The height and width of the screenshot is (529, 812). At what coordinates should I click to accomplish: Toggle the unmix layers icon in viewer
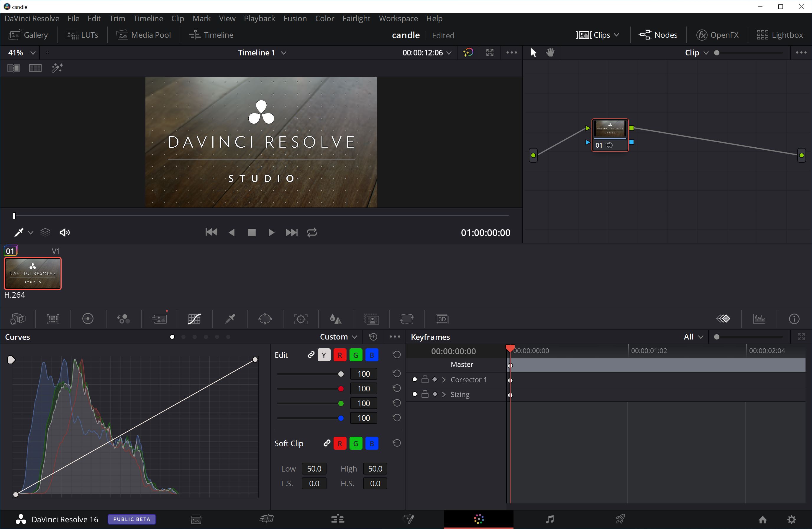[x=45, y=233]
